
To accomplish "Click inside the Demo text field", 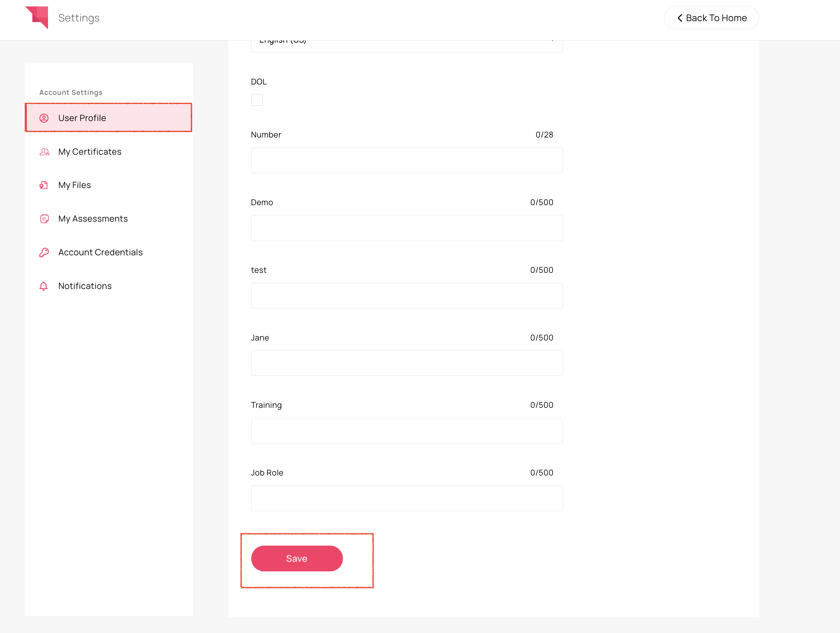I will (406, 228).
